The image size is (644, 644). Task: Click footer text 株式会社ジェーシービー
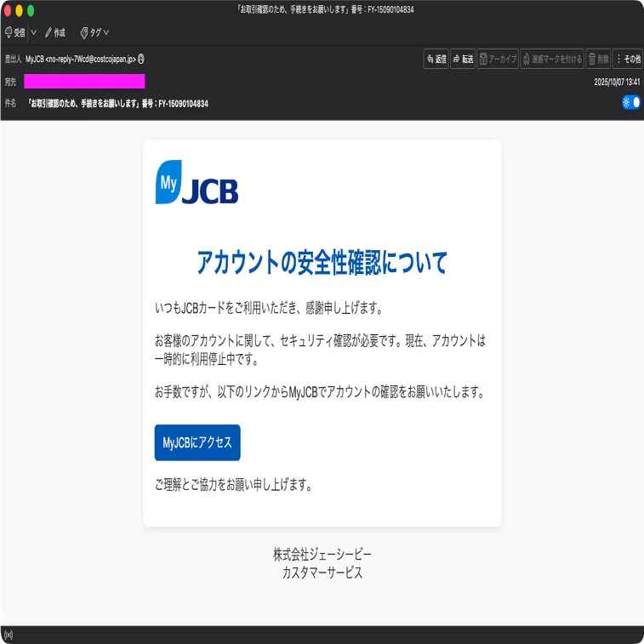[322, 554]
